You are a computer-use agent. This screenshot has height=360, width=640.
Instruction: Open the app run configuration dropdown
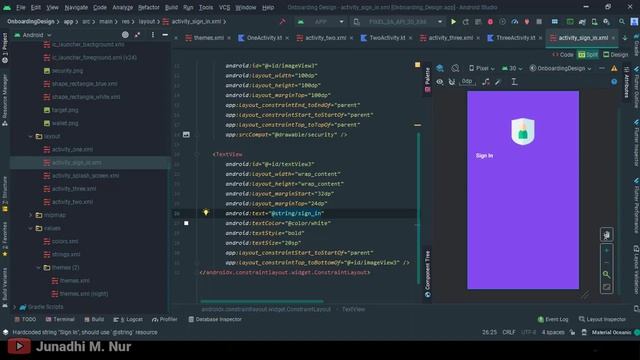322,22
